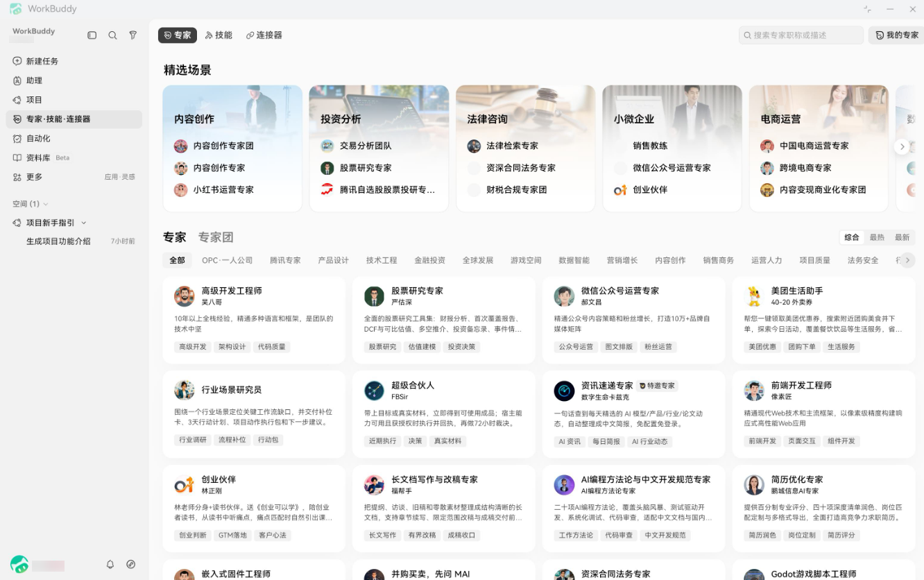Click 估值建模 tag on 股票研究专家
This screenshot has height=580, width=924.
coord(422,347)
